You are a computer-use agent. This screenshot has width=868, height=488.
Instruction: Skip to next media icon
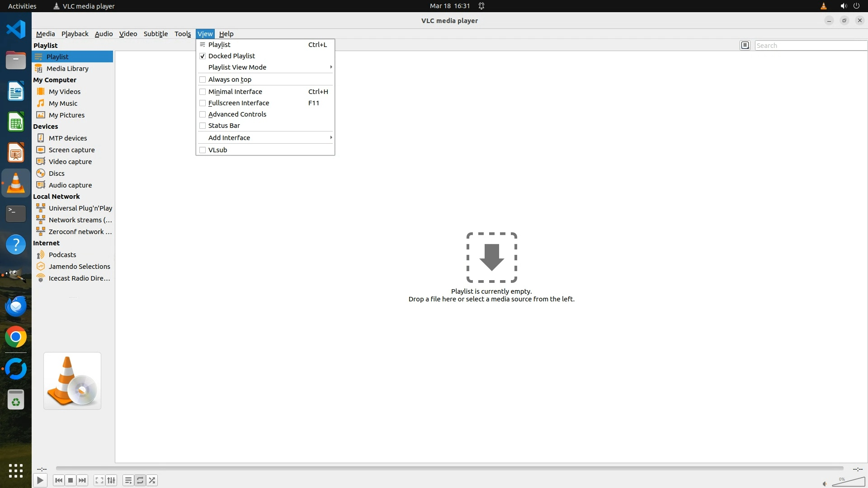click(x=82, y=480)
